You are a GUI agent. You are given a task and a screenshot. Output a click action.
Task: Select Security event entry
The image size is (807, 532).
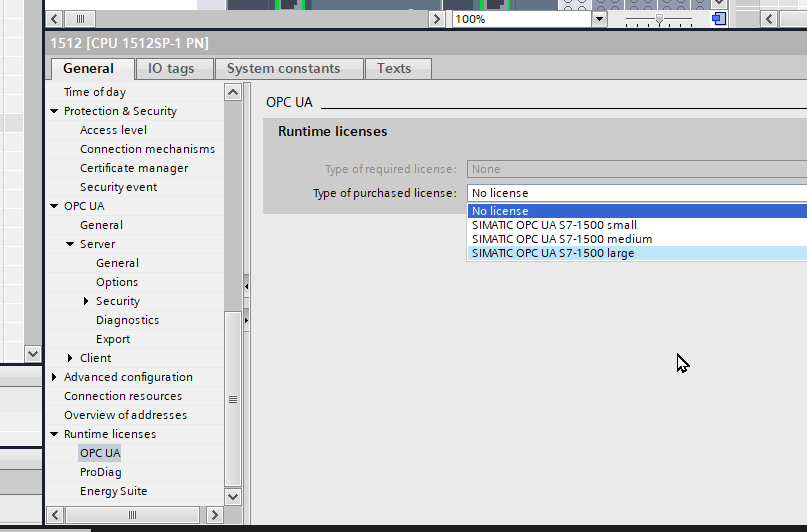point(118,187)
